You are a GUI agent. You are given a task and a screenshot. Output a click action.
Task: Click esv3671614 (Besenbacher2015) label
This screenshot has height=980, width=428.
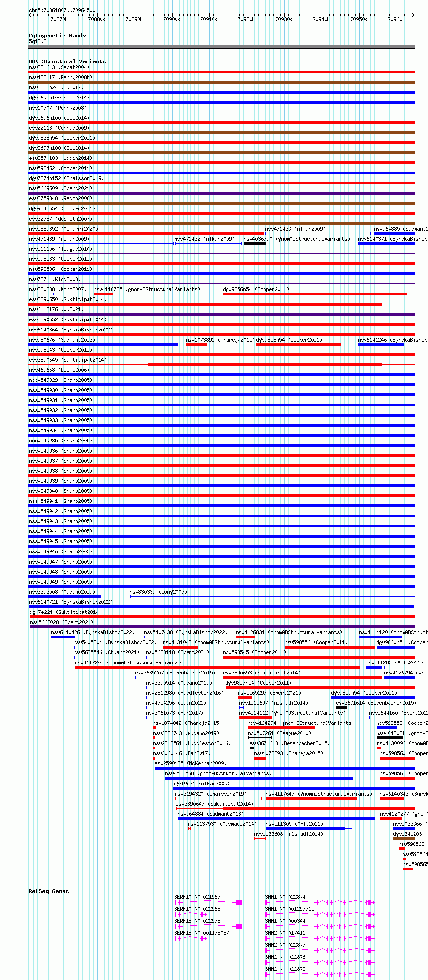(x=377, y=703)
